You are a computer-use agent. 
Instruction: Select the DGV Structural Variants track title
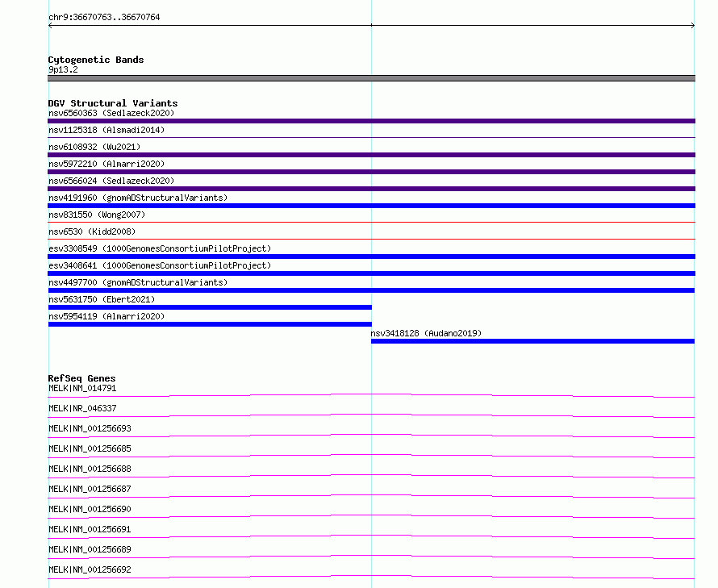coord(113,103)
